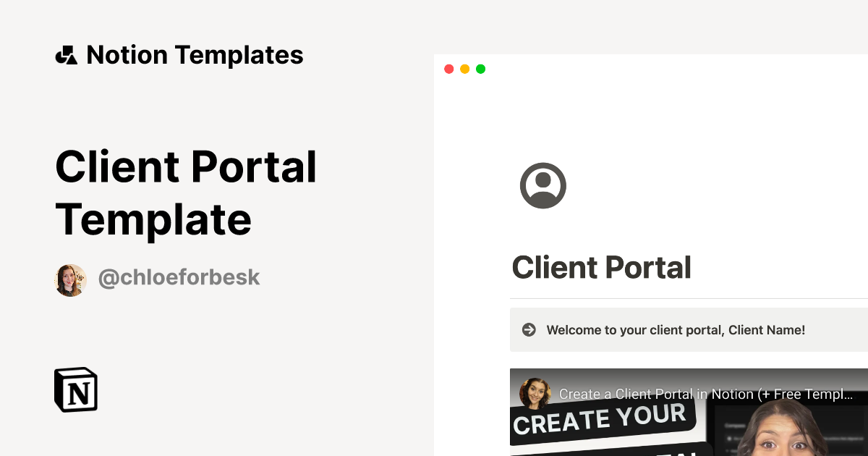The image size is (868, 456).
Task: Click the arrow circle icon in the welcome callout
Action: coord(529,330)
